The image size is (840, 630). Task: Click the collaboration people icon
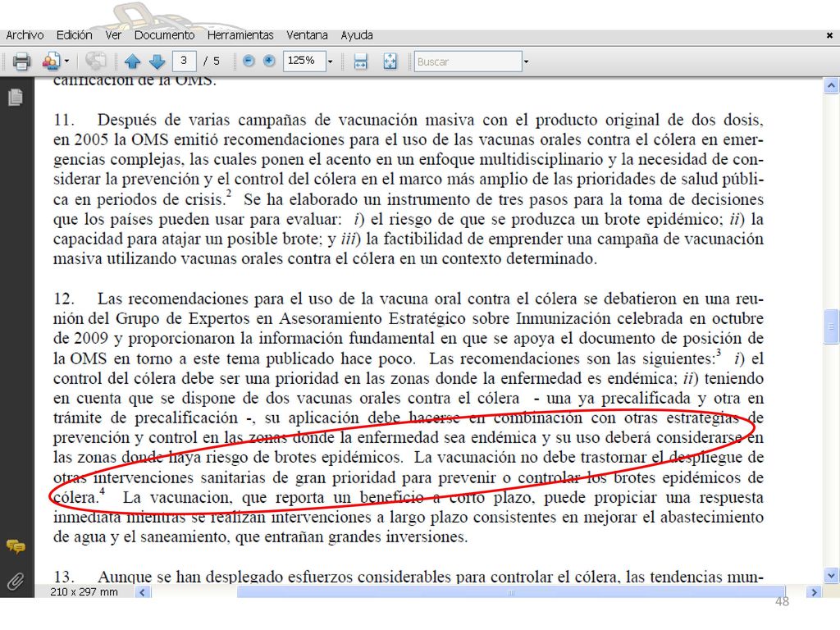pyautogui.click(x=52, y=62)
